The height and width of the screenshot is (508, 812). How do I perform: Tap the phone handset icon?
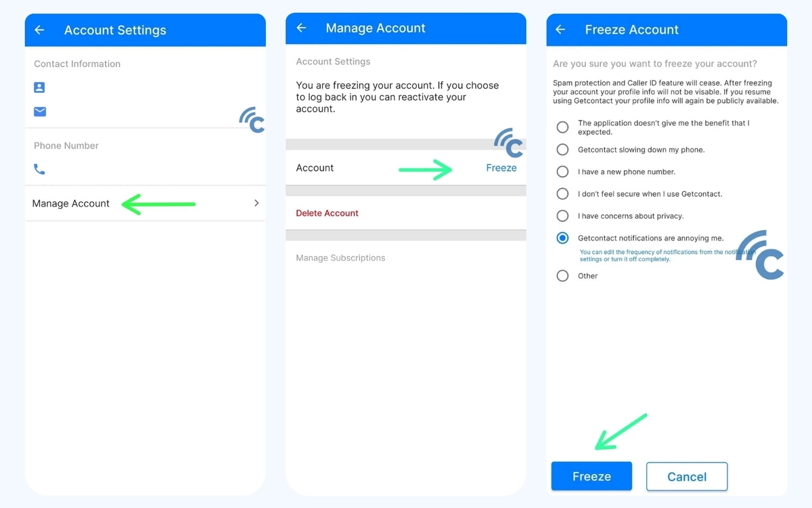pos(39,169)
